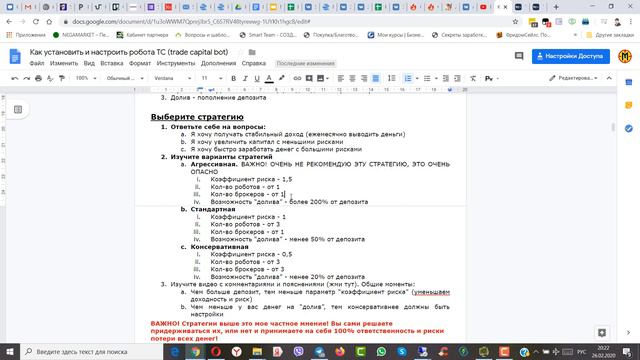Align text to the left
Image resolution: width=640 pixels, height=360 pixels.
[340, 78]
